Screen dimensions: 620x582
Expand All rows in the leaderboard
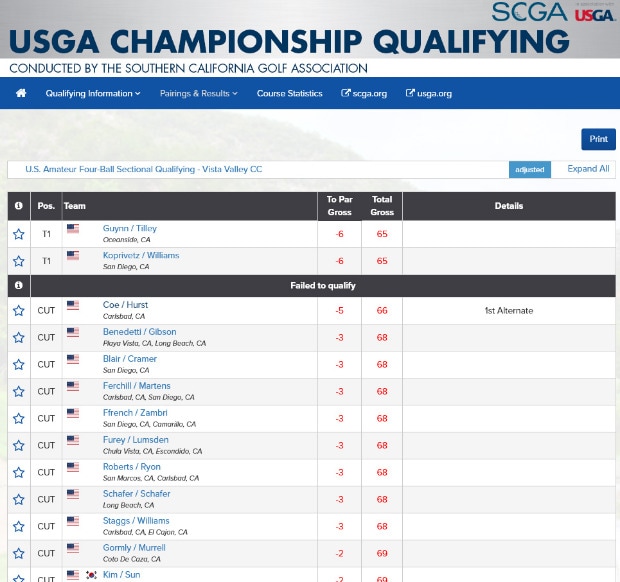[x=588, y=169]
